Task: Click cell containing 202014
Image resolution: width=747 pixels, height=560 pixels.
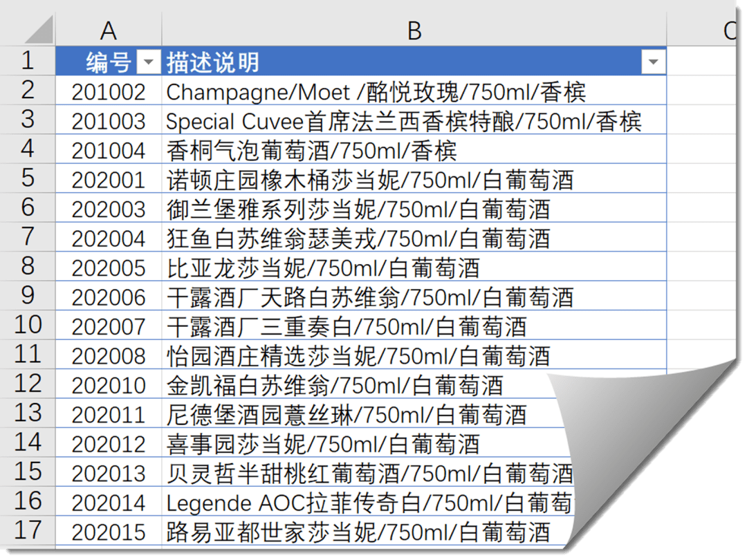Action: tap(109, 503)
